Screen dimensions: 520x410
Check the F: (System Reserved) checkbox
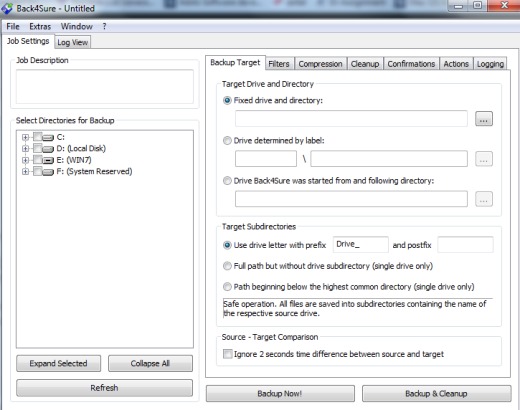[x=38, y=171]
